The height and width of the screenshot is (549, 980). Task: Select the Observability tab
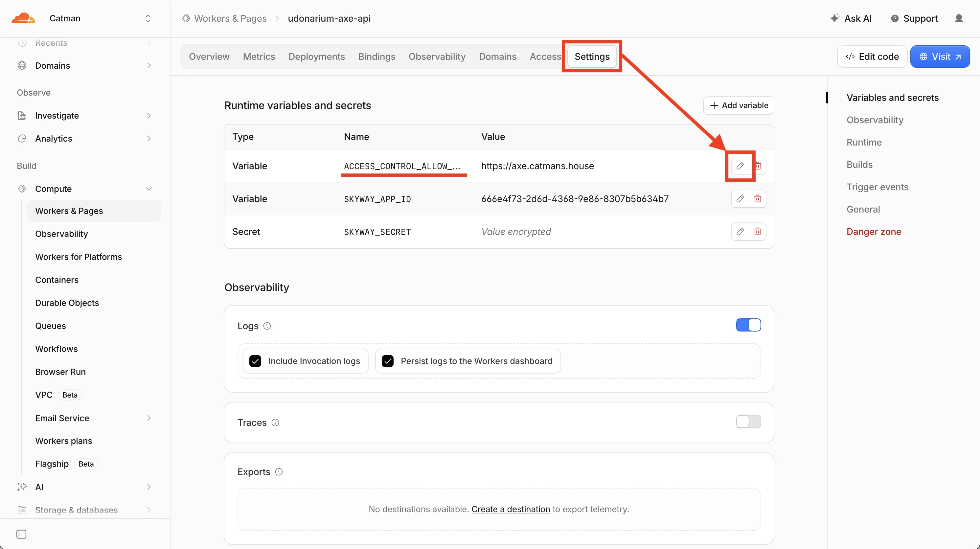click(437, 57)
